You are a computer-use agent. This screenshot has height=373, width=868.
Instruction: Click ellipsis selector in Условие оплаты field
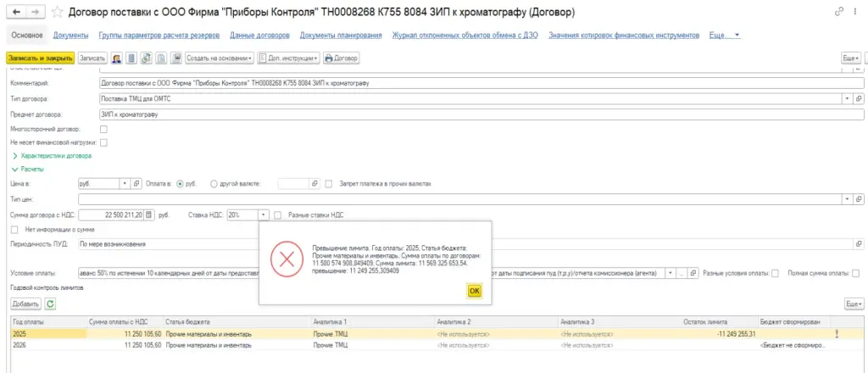pos(682,273)
